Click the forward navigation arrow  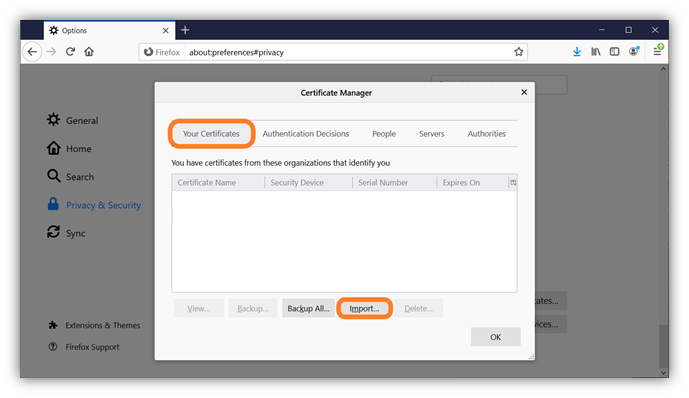click(51, 52)
